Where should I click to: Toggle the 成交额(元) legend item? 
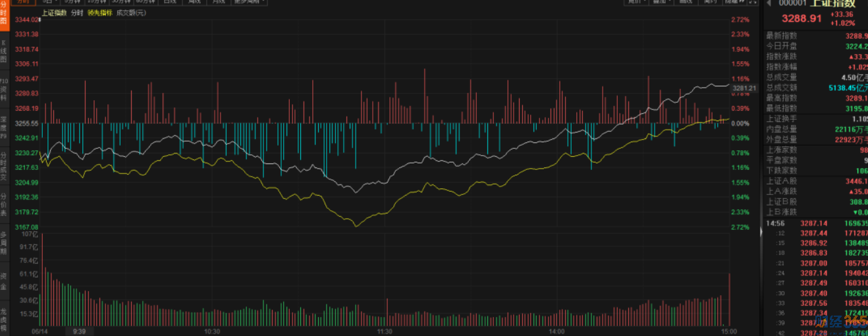click(x=131, y=13)
